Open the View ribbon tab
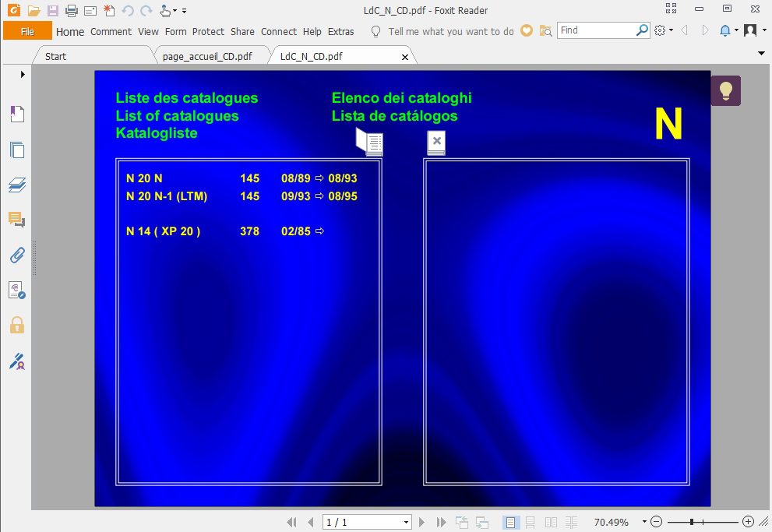Viewport: 772px width, 532px height. (x=148, y=31)
